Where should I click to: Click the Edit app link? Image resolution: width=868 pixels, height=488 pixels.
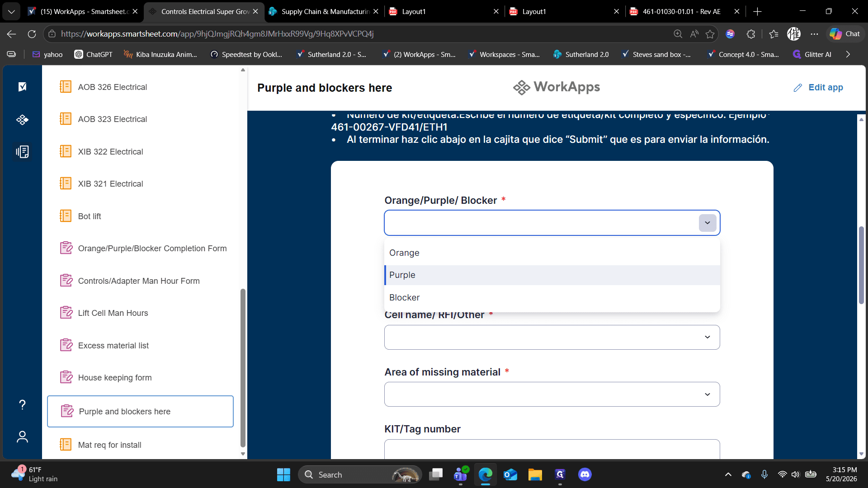[826, 88]
